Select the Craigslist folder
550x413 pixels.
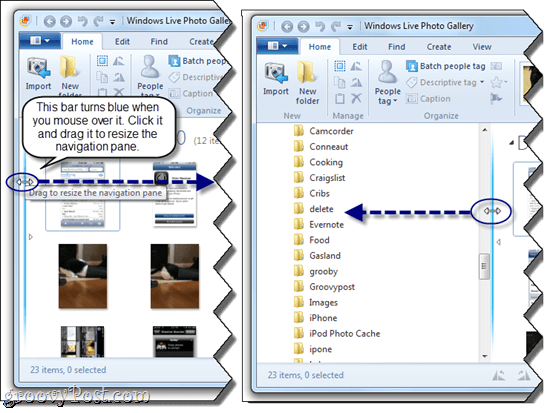point(319,178)
